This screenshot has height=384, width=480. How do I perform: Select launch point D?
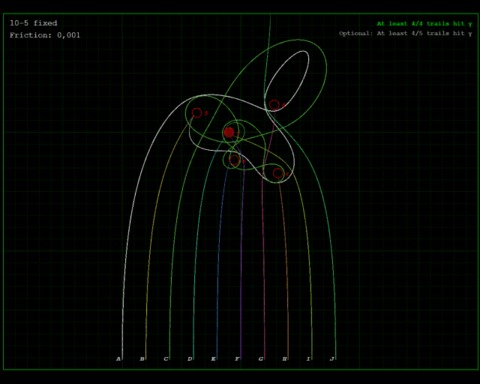coord(190,359)
